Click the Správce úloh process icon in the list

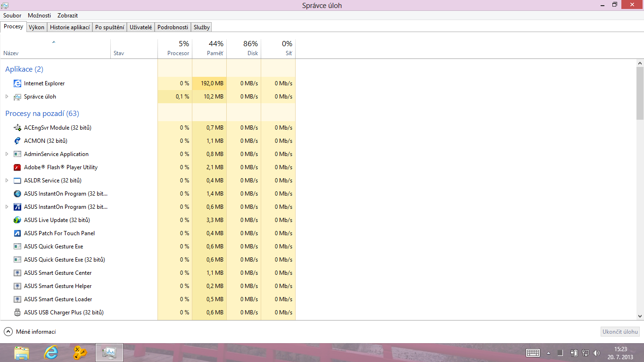(x=17, y=97)
